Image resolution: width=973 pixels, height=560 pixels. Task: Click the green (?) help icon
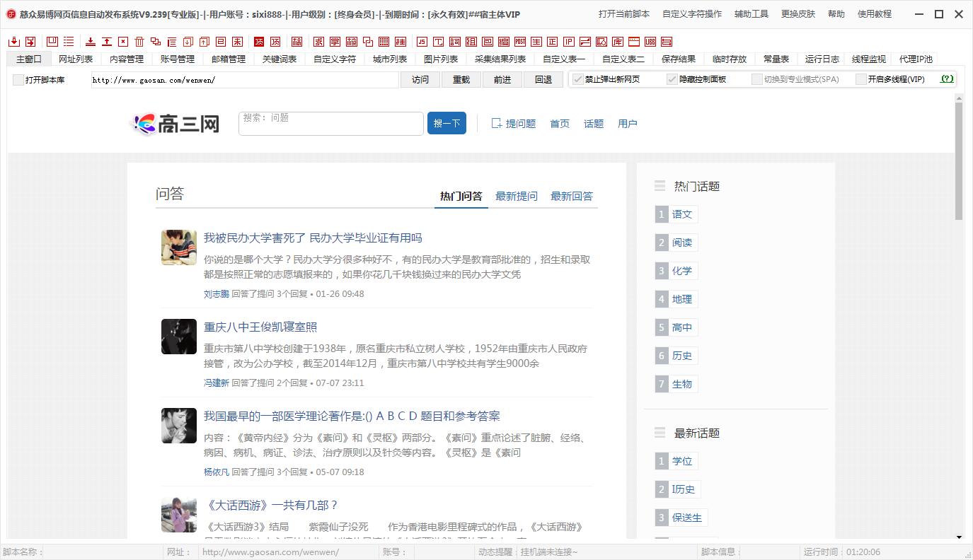[x=946, y=79]
